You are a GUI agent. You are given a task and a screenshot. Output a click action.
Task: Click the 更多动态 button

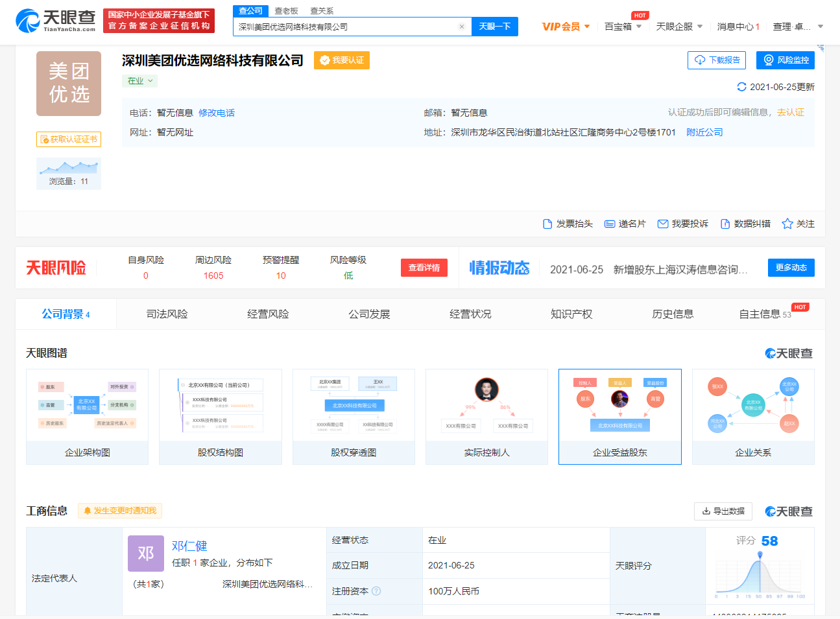point(791,268)
